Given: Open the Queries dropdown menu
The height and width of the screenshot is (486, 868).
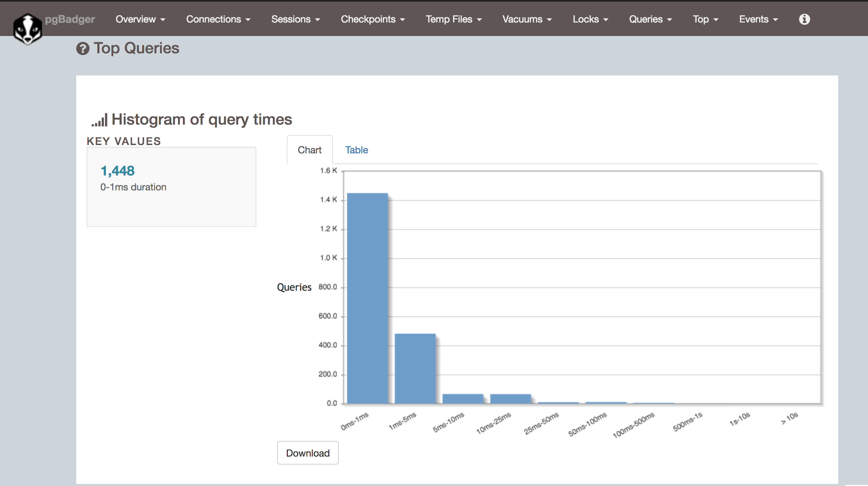Looking at the screenshot, I should pos(650,19).
